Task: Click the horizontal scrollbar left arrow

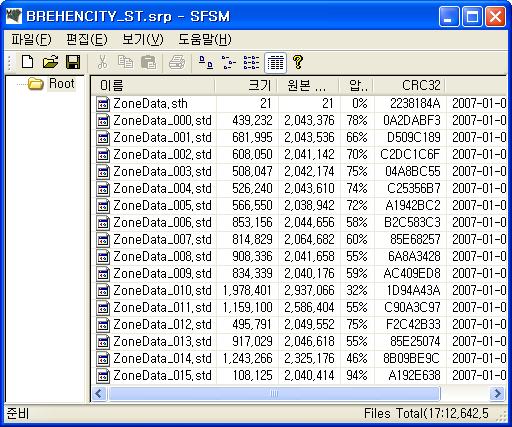Action: 99,394
